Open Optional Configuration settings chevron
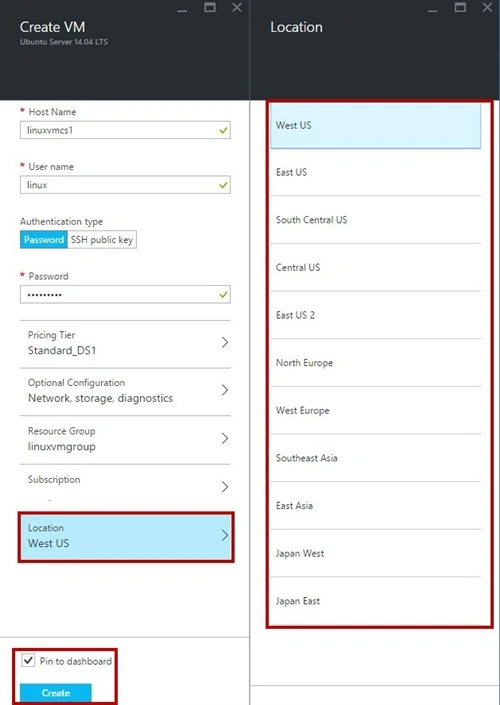 [x=225, y=390]
